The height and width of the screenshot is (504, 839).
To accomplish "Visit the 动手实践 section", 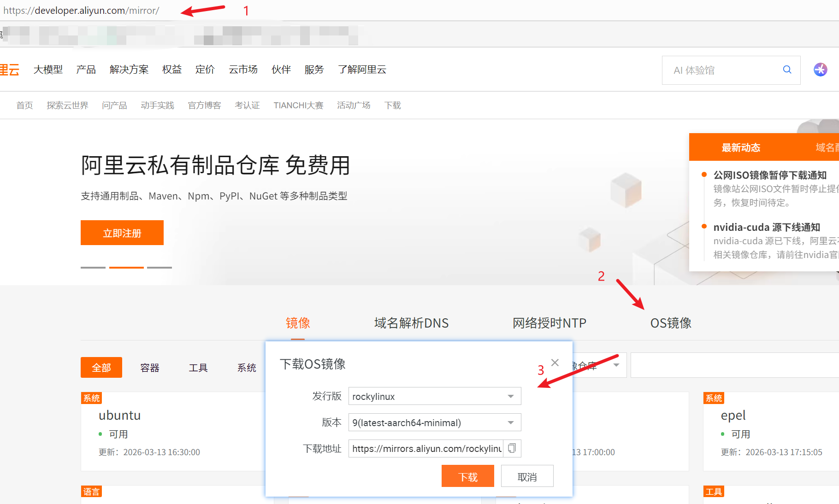I will pos(158,105).
